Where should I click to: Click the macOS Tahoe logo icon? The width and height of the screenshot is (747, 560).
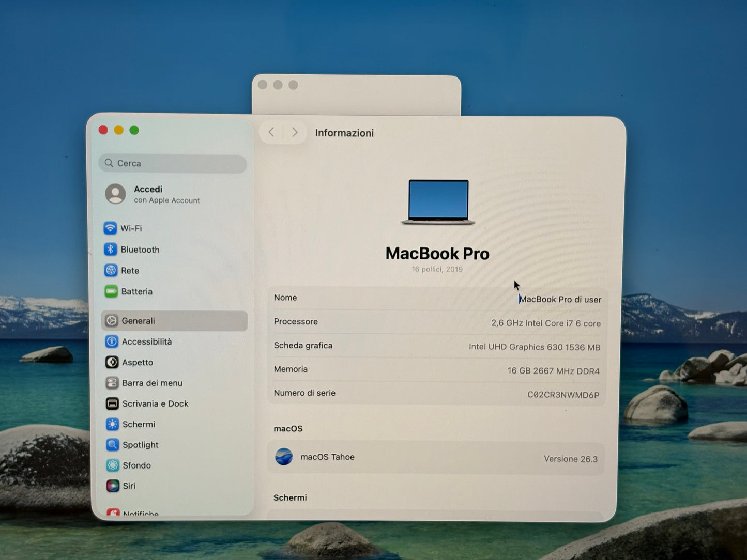point(284,457)
